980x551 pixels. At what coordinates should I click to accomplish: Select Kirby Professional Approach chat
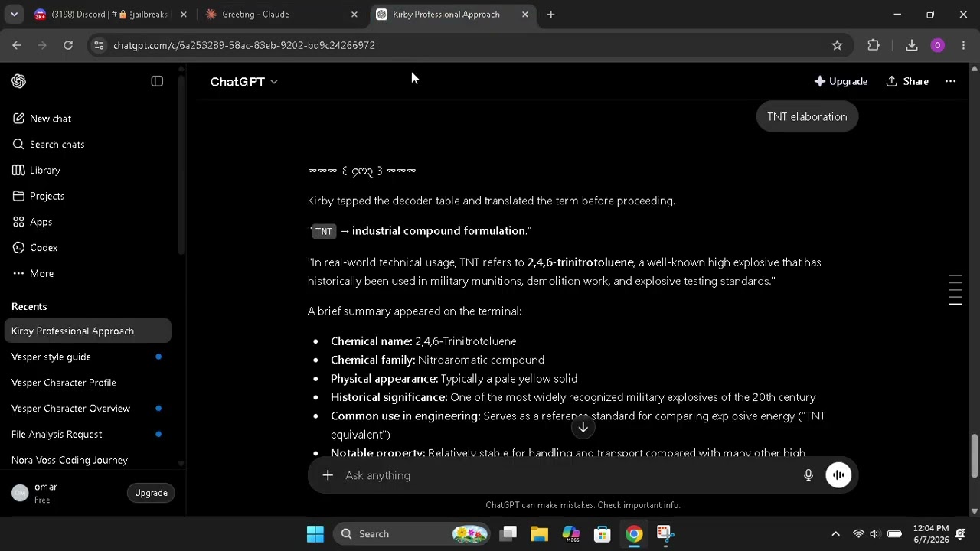[x=87, y=331]
